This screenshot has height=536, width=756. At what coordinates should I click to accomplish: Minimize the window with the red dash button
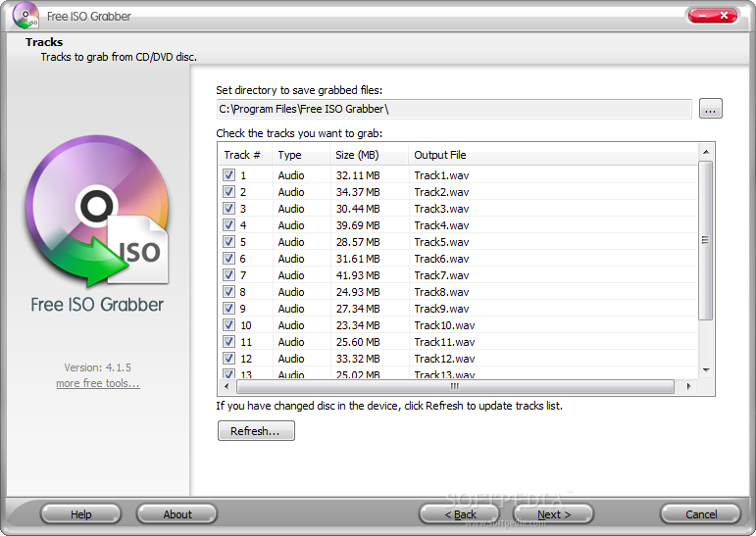tap(702, 16)
